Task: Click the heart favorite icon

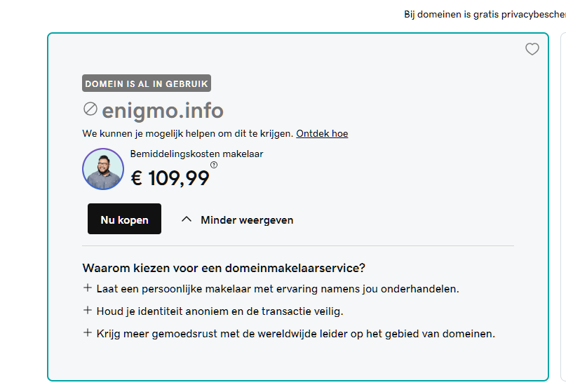Action: pos(532,49)
